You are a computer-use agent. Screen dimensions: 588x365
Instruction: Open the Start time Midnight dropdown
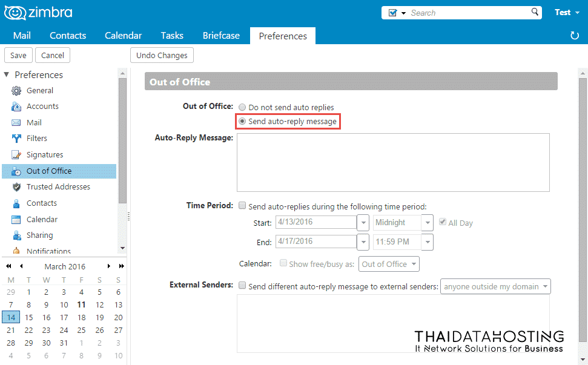[428, 223]
